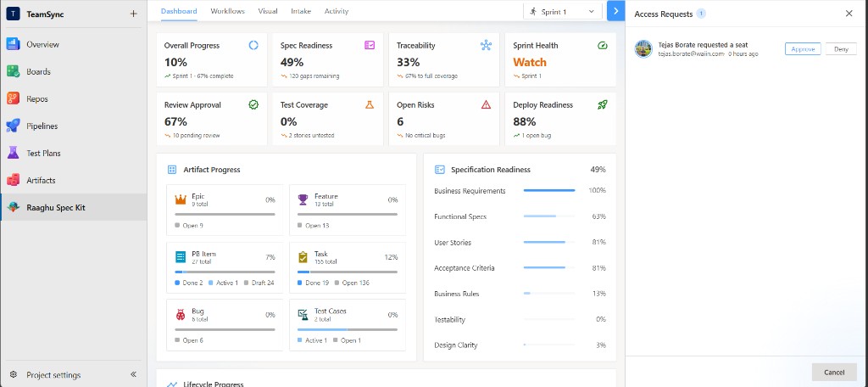Click Tejas Borate's avatar thumbnail
The width and height of the screenshot is (868, 387).
[x=643, y=48]
